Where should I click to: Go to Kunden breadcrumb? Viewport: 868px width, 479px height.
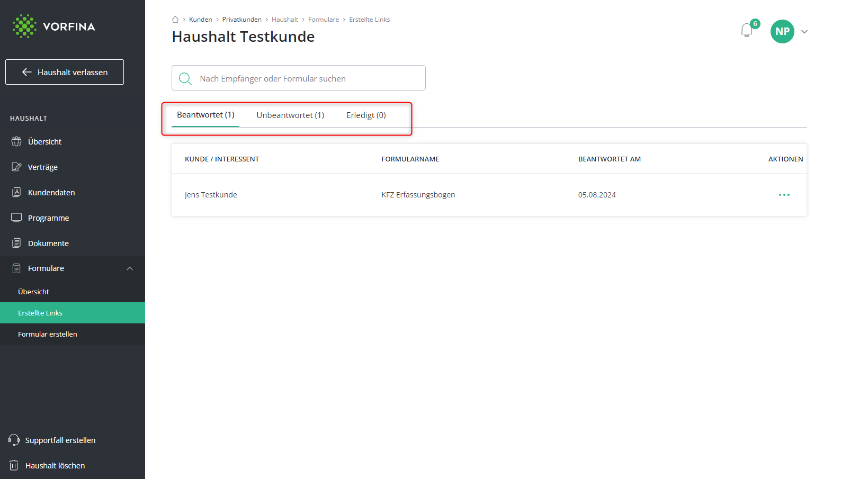pyautogui.click(x=200, y=20)
